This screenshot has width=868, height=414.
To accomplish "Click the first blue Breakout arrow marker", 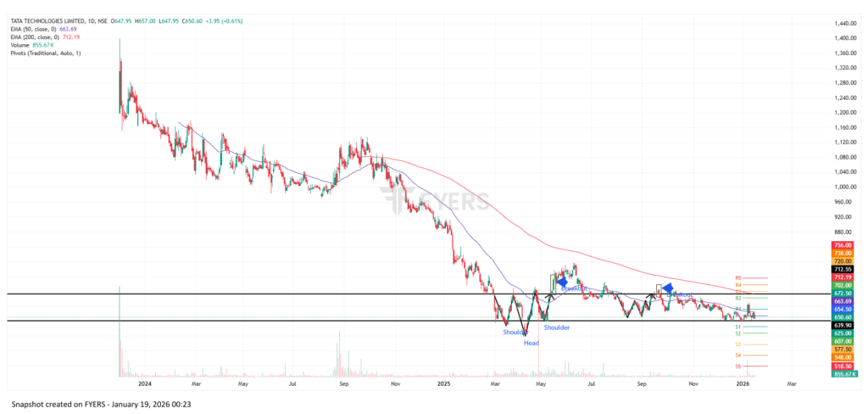I will 561,281.
